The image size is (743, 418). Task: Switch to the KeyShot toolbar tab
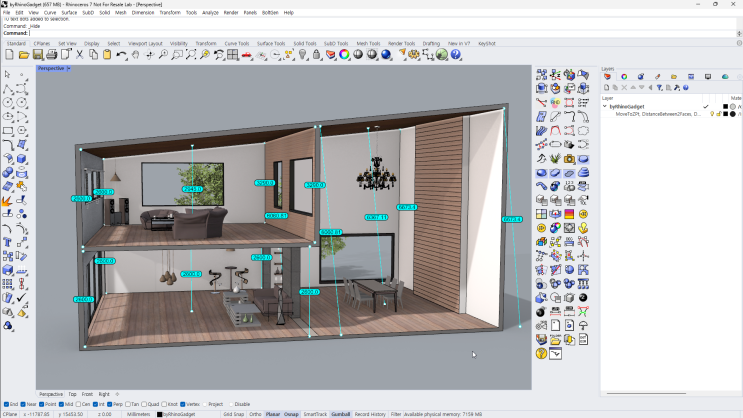pos(487,44)
